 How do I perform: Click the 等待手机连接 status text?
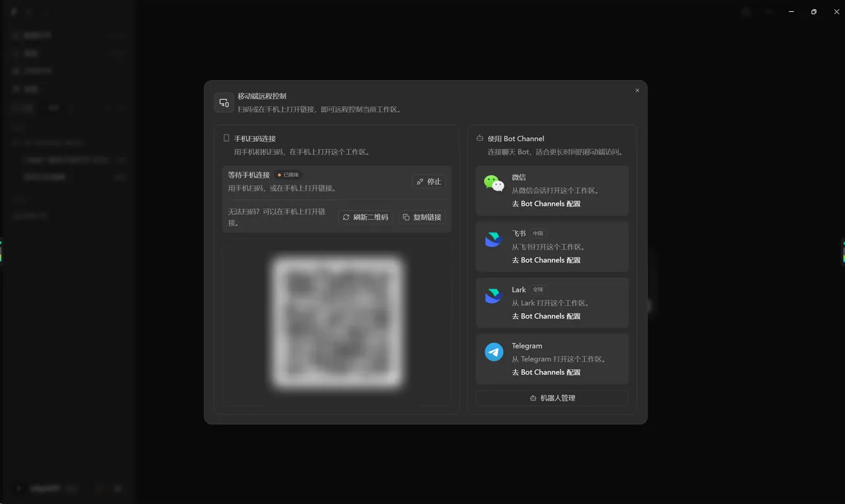(x=249, y=175)
